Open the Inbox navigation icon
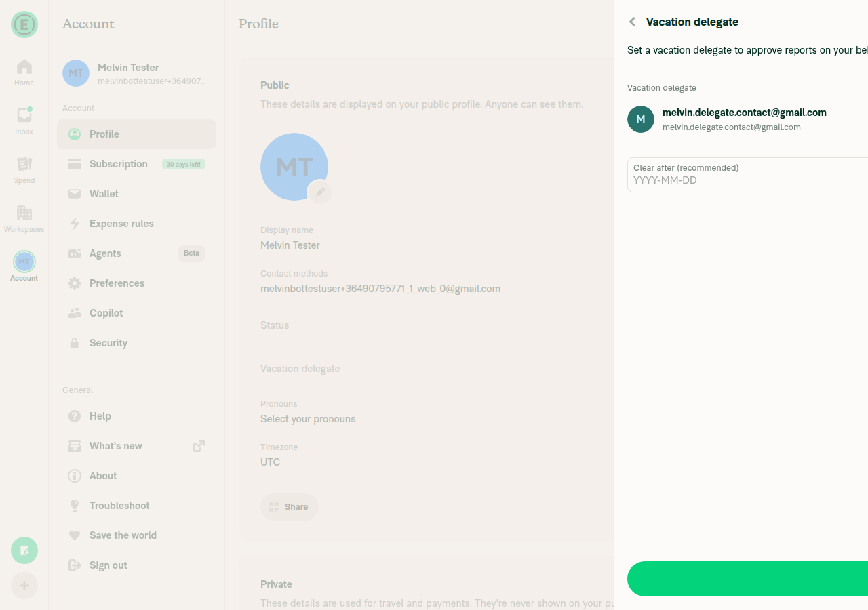Viewport: 868px width, 610px height. (x=24, y=122)
